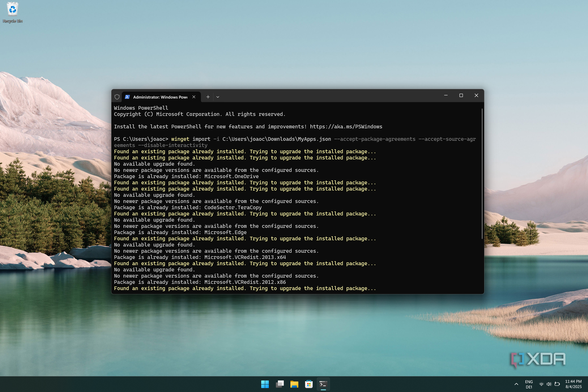Screen dimensions: 588x392
Task: Close the Administrator PowerShell tab
Action: tap(194, 97)
